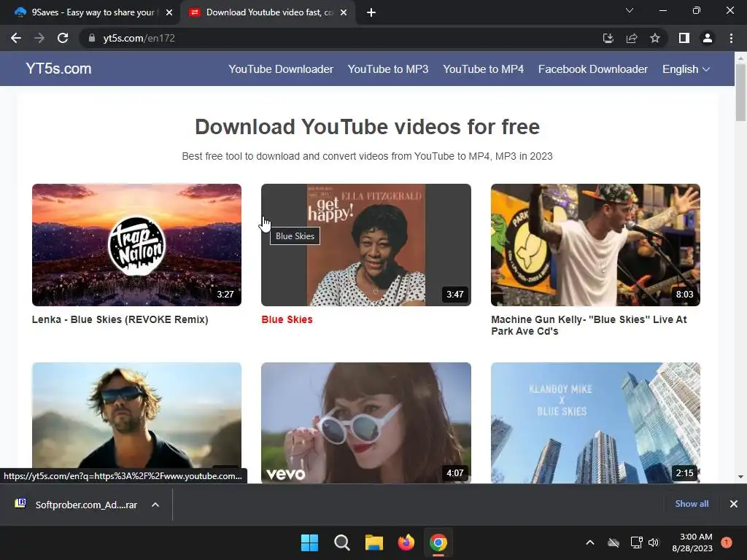747x560 pixels.
Task: Open Lenka Blue Skies Trap Nation thumbnail
Action: click(x=136, y=245)
